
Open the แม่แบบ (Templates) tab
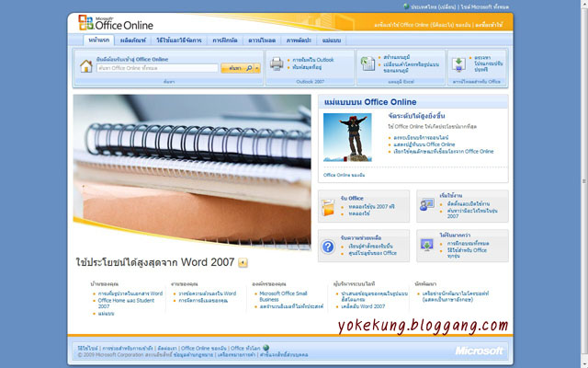coord(332,40)
